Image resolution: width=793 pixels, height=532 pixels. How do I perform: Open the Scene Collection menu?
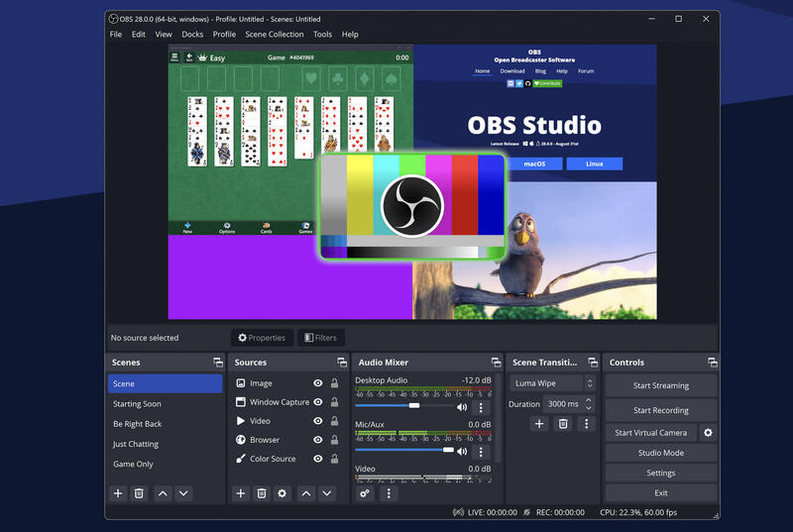click(275, 35)
